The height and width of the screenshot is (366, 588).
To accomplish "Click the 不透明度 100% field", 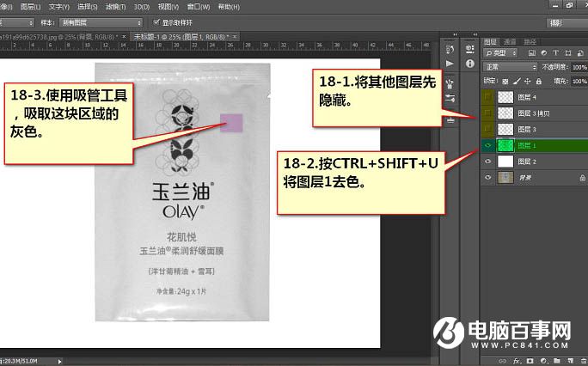I will point(579,67).
